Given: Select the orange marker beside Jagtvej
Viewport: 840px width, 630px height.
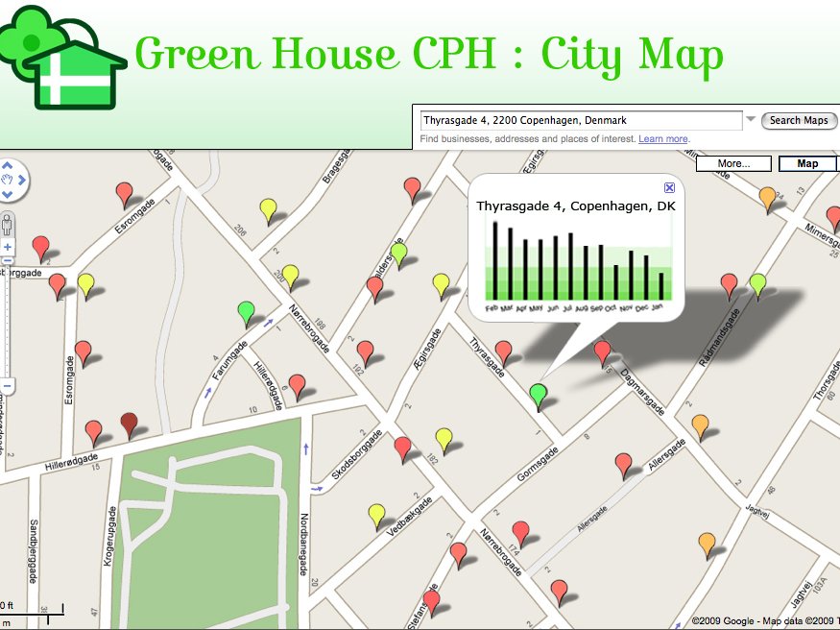Looking at the screenshot, I should coord(708,545).
